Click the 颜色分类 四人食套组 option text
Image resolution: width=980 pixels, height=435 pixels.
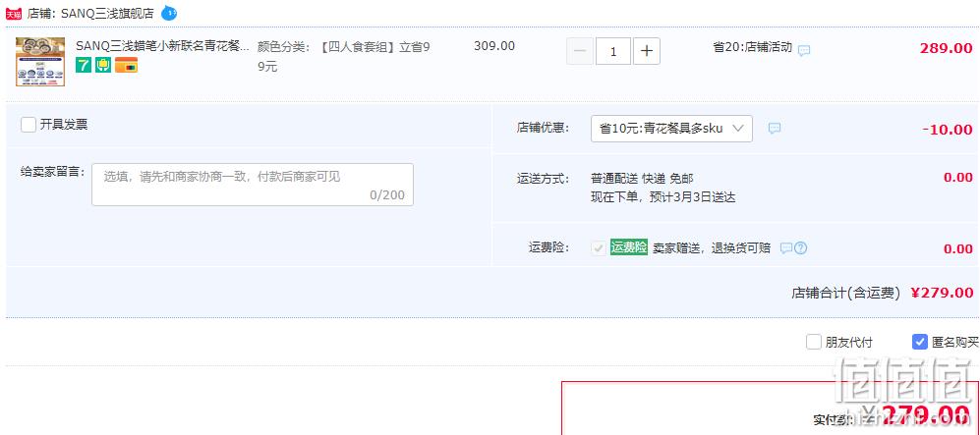pos(344,56)
